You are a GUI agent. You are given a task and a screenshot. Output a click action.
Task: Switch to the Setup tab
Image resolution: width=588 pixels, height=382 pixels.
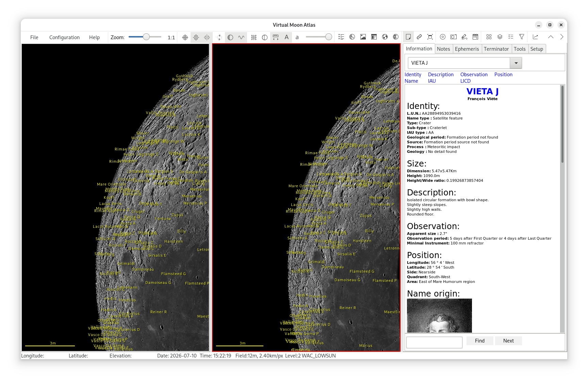[537, 49]
